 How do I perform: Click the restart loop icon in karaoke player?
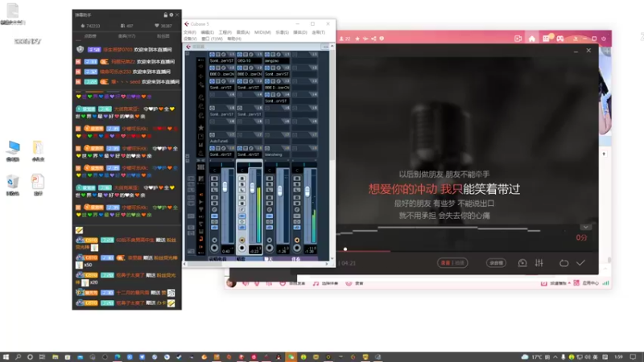[564, 263]
